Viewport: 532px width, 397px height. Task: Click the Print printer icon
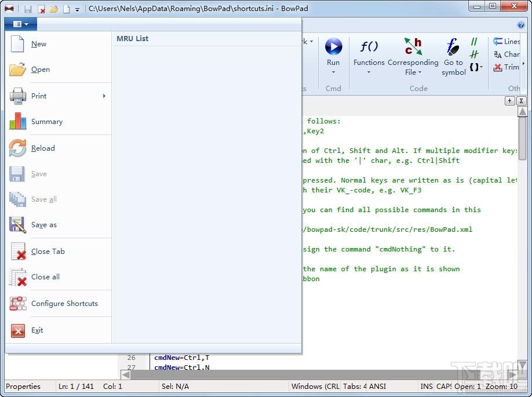[17, 96]
